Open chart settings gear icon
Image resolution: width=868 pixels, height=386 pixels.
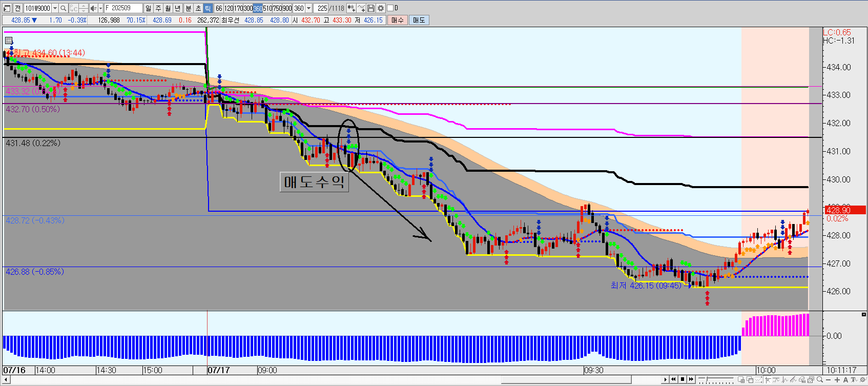(381, 8)
